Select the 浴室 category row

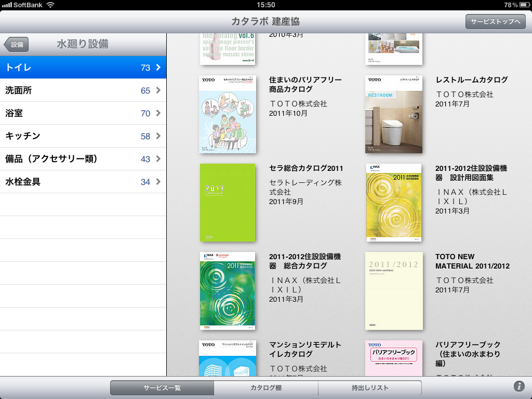coord(83,113)
